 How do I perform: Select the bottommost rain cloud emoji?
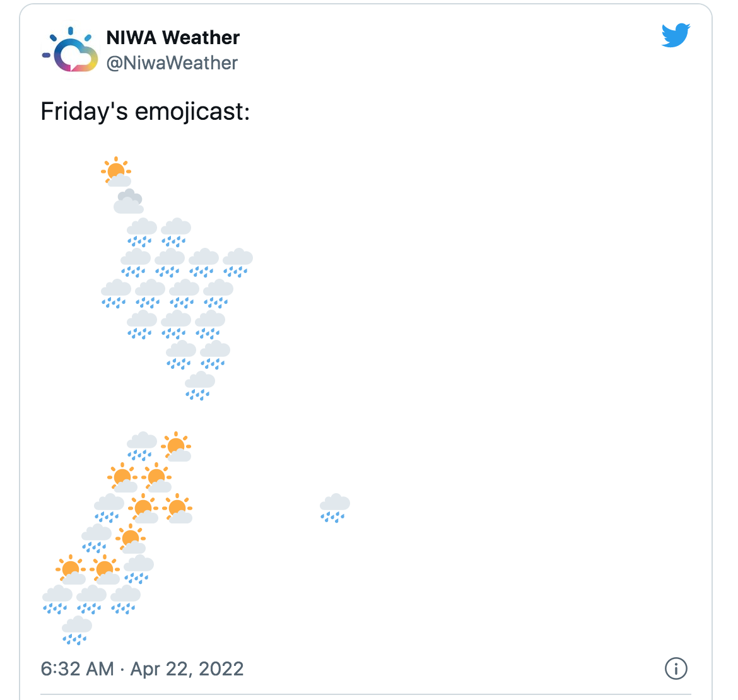click(77, 631)
